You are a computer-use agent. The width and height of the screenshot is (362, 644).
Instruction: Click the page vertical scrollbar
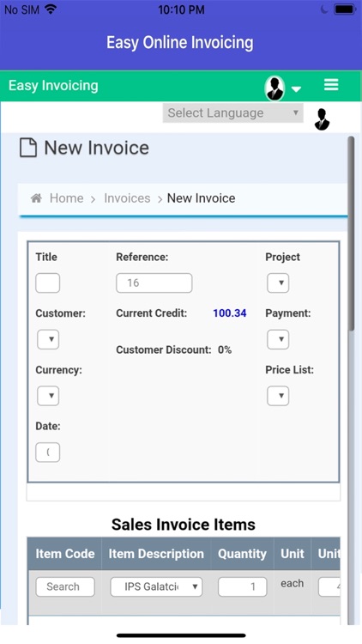tap(351, 234)
